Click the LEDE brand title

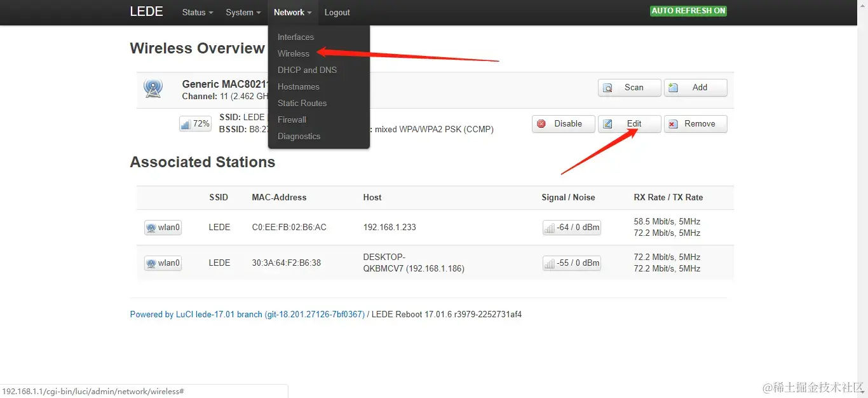[x=146, y=11]
